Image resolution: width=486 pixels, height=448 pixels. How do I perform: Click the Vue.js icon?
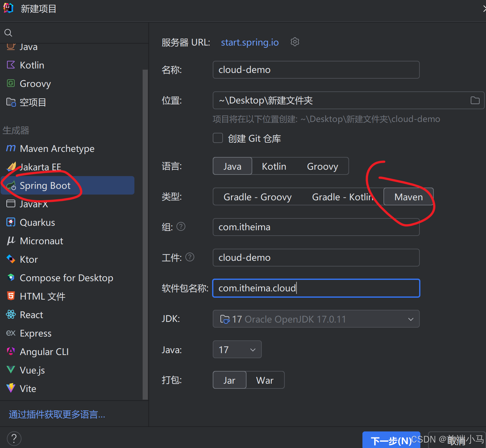[11, 370]
